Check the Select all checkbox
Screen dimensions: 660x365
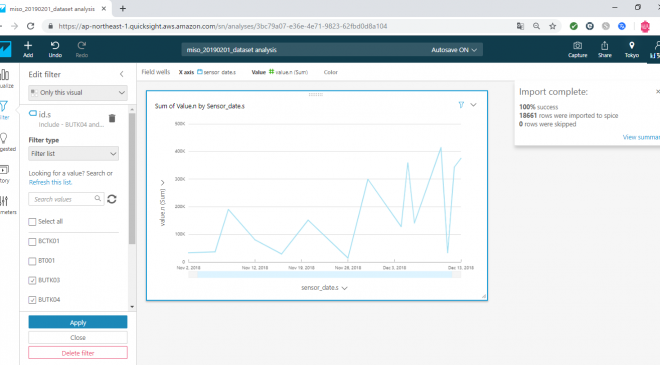[32, 222]
